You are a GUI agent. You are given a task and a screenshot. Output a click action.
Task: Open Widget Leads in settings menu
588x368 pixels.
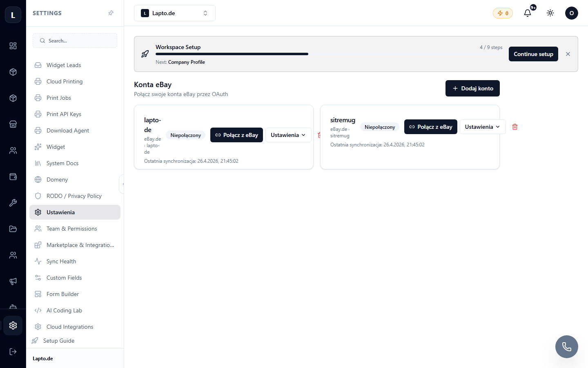coord(75,65)
